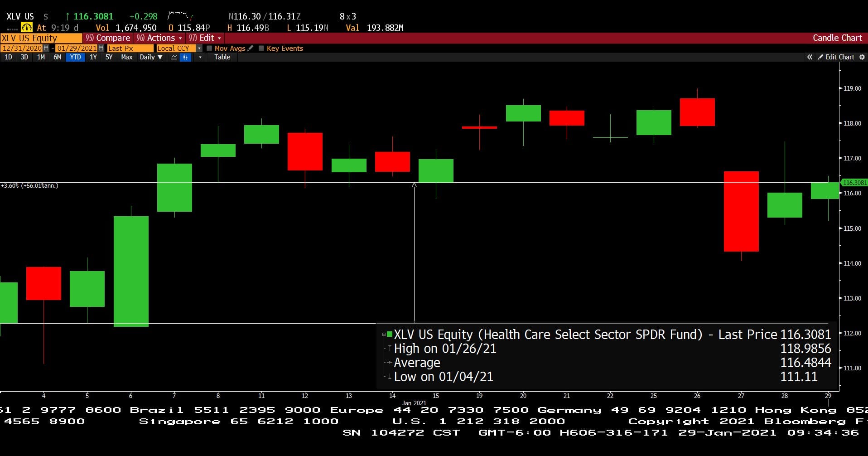Click the tall green candle for the 6th

pos(131,271)
